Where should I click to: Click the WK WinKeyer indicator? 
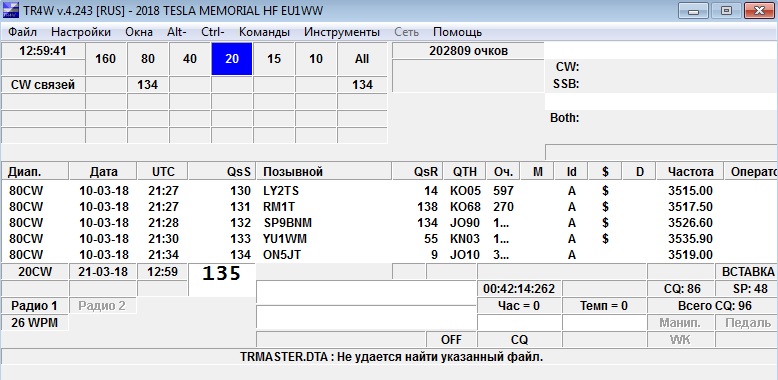click(680, 339)
